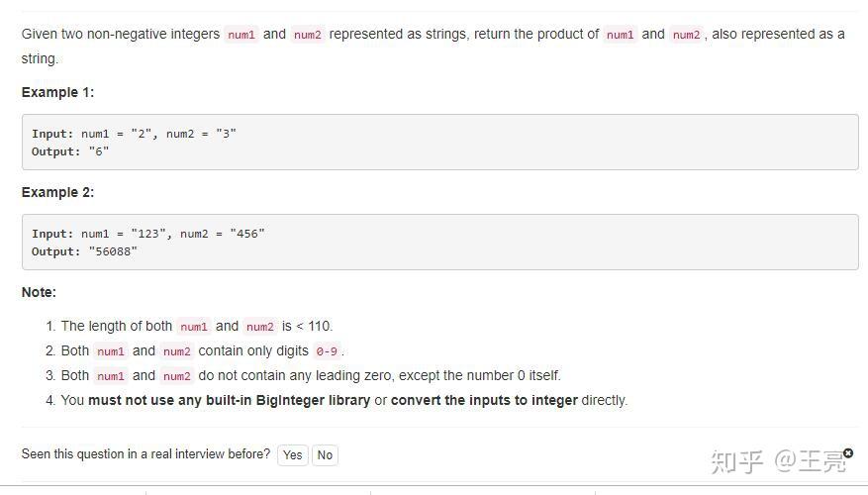Click the Example 1 heading

58,92
